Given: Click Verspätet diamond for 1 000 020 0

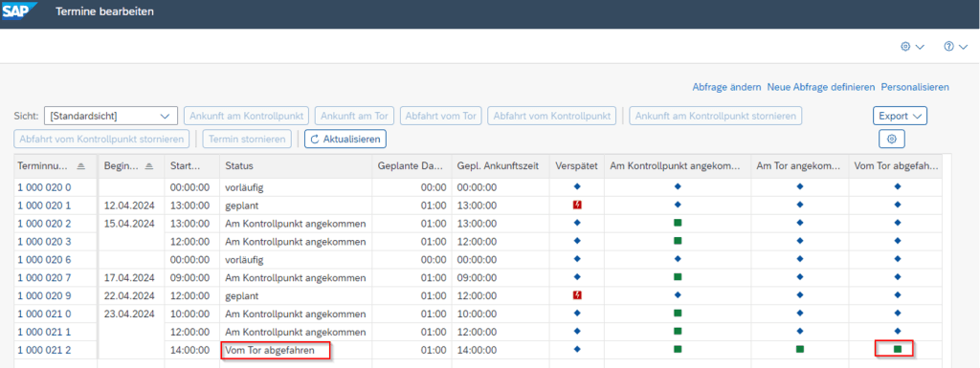Looking at the screenshot, I should (577, 186).
